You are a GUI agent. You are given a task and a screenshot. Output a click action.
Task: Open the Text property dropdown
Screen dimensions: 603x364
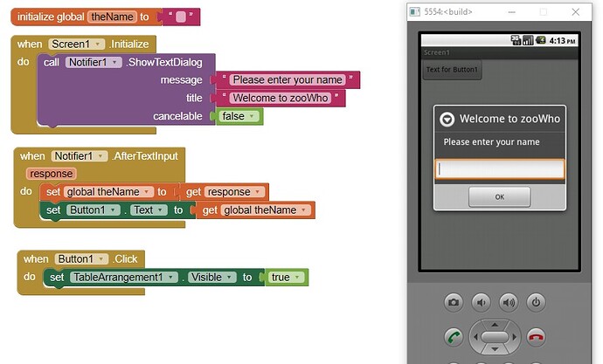point(160,210)
